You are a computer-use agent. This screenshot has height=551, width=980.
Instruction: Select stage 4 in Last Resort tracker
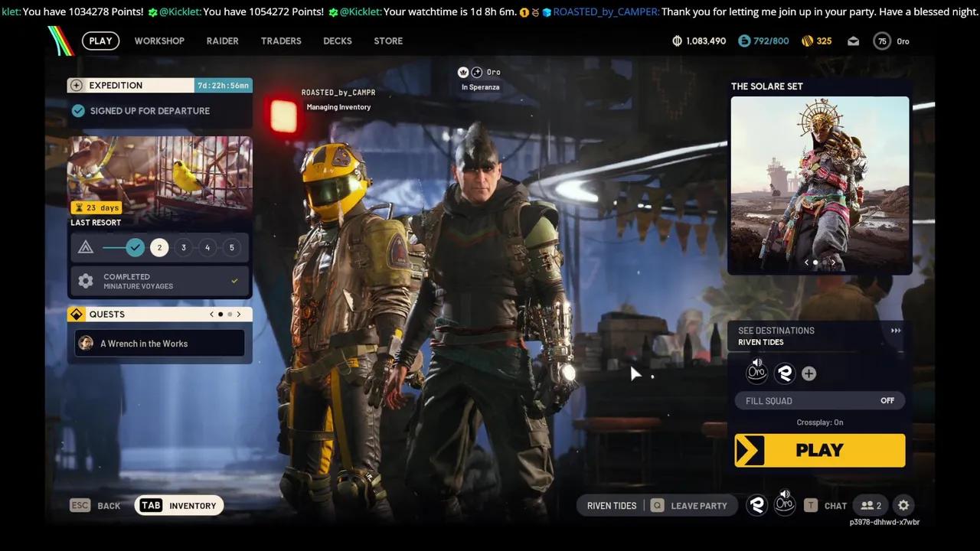pyautogui.click(x=207, y=247)
